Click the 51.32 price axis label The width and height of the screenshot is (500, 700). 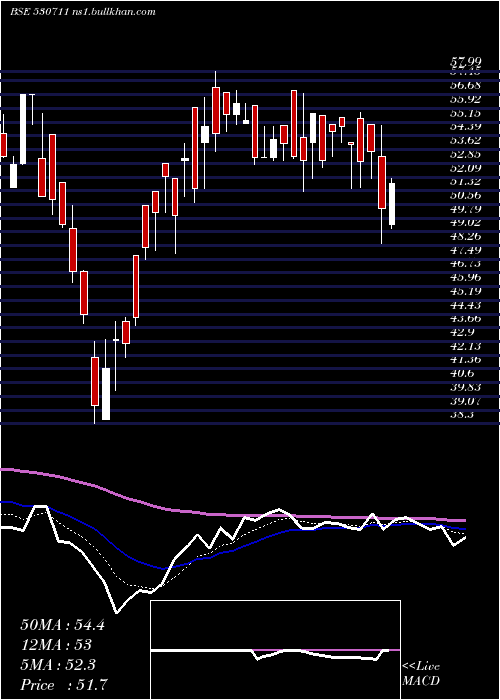[466, 181]
